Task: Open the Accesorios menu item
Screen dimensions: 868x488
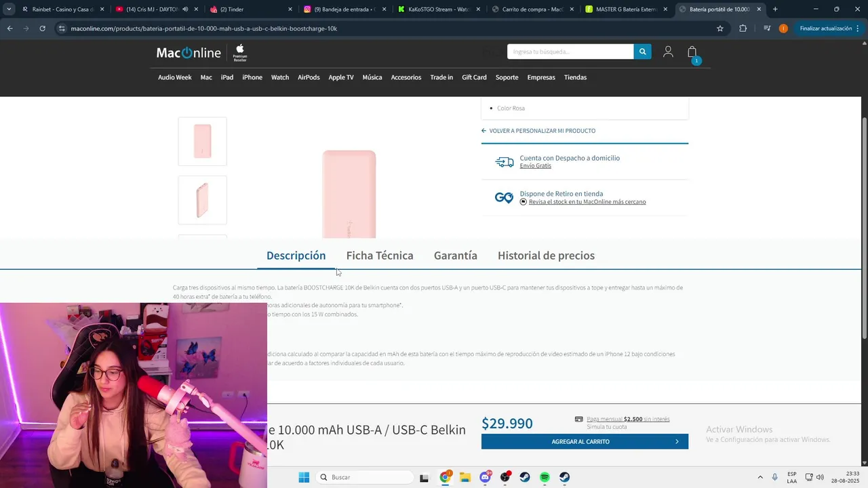Action: (x=406, y=77)
